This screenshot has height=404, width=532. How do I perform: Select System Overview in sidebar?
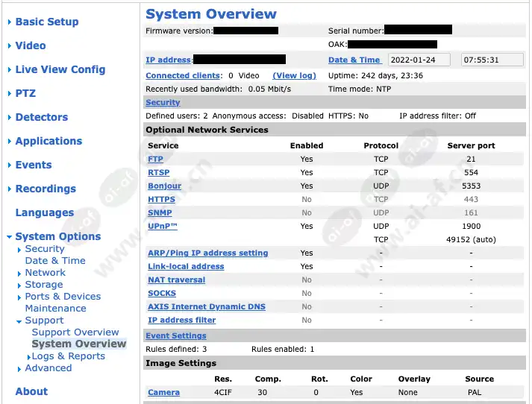79,344
